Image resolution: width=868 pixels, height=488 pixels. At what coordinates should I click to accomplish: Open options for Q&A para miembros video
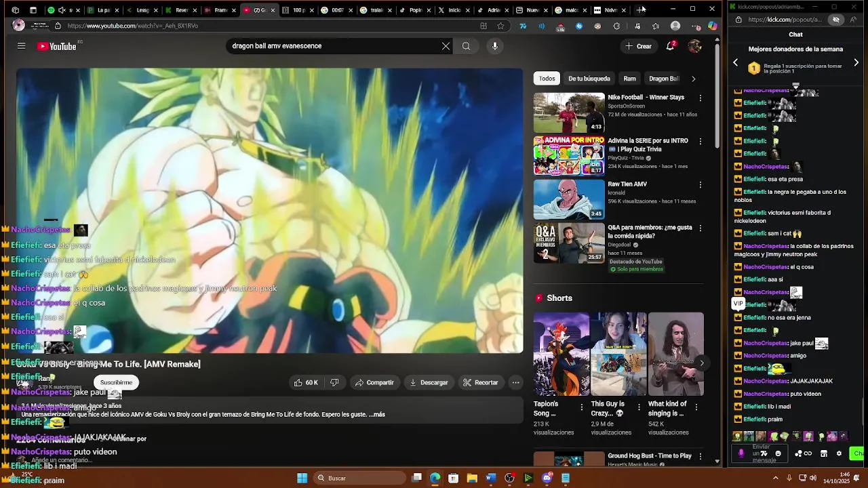click(x=701, y=228)
